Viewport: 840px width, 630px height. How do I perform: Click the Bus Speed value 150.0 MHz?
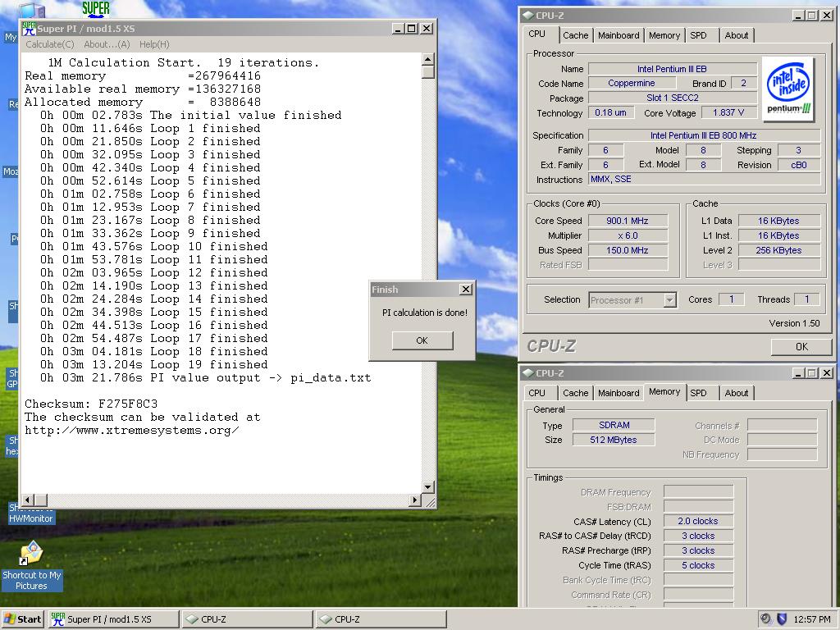coord(628,250)
